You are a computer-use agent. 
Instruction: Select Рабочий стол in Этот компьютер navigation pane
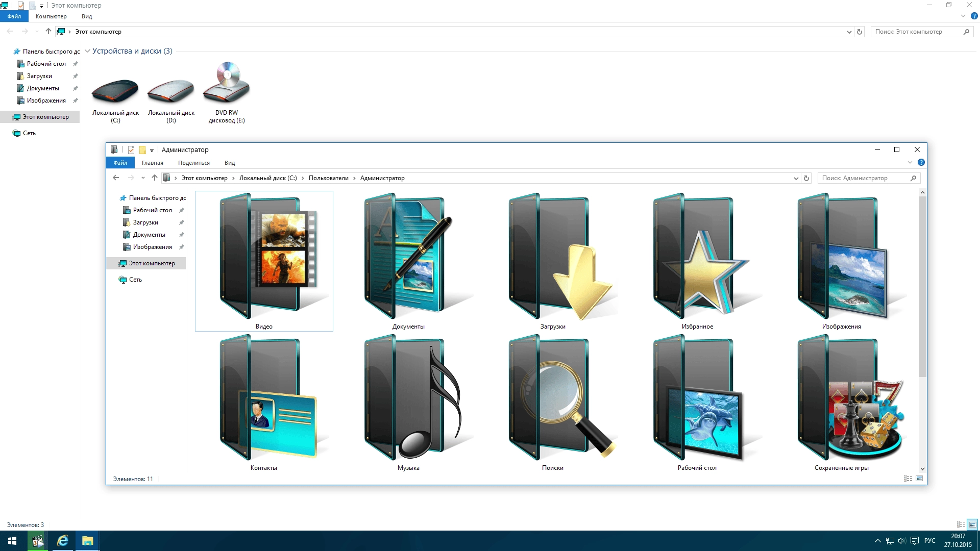(46, 64)
